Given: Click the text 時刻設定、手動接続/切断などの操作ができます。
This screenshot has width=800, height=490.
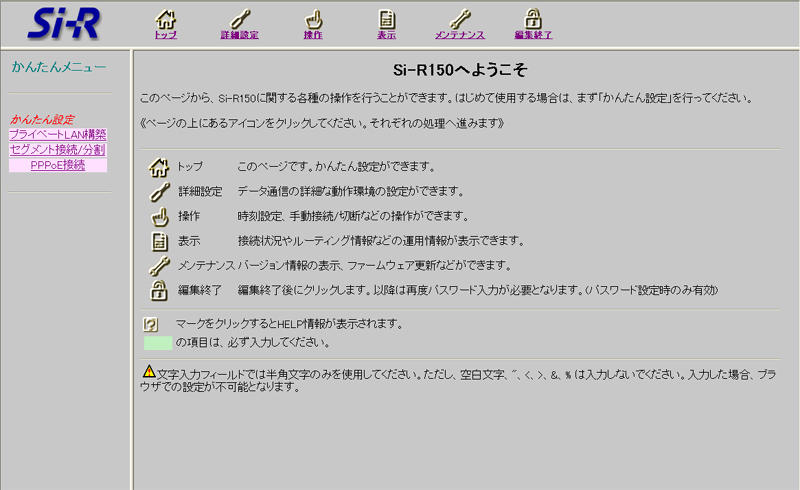Looking at the screenshot, I should click(x=353, y=216).
